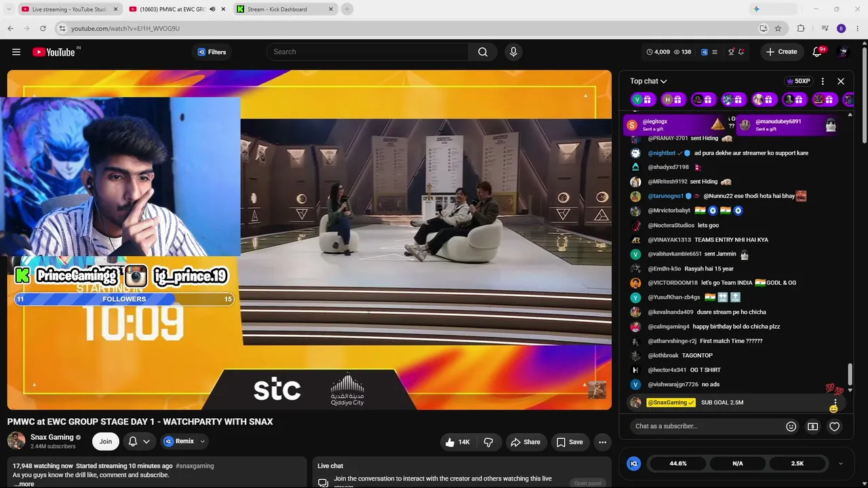The height and width of the screenshot is (488, 868).
Task: Open the Chrome profile B avatar
Action: point(842,28)
